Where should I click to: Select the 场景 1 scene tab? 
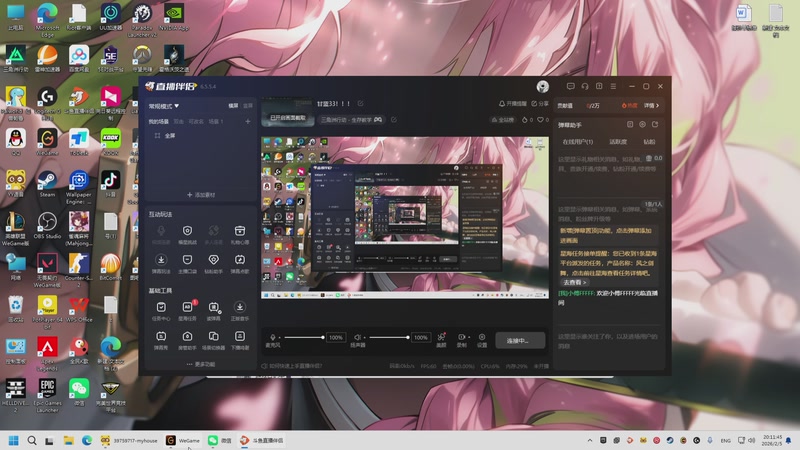coord(216,121)
